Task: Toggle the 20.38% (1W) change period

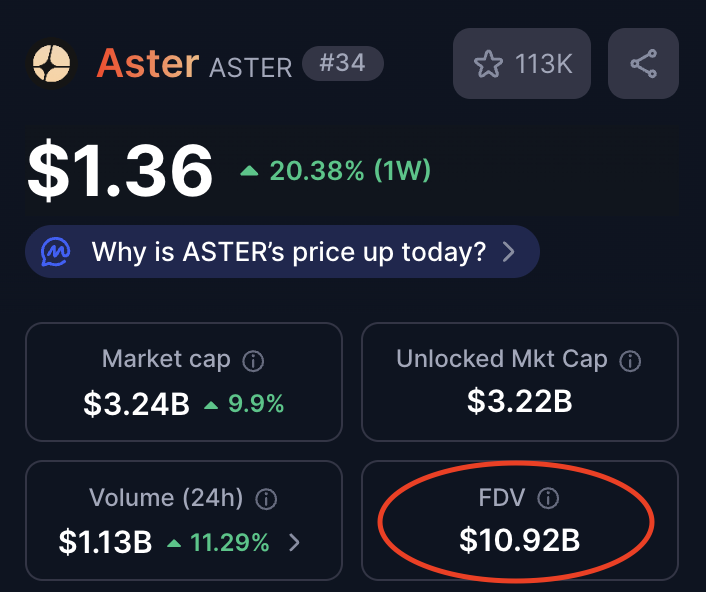Action: [x=336, y=171]
